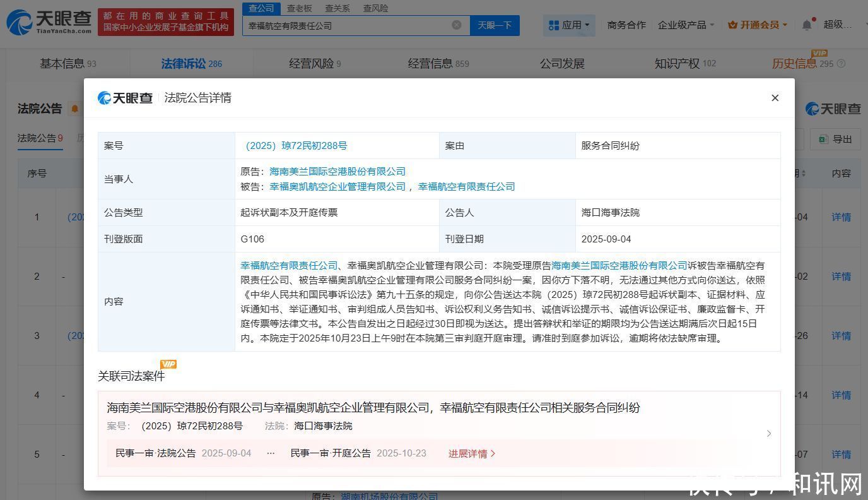The height and width of the screenshot is (500, 868).
Task: Switch to the 查公司 search tab
Action: click(x=261, y=8)
